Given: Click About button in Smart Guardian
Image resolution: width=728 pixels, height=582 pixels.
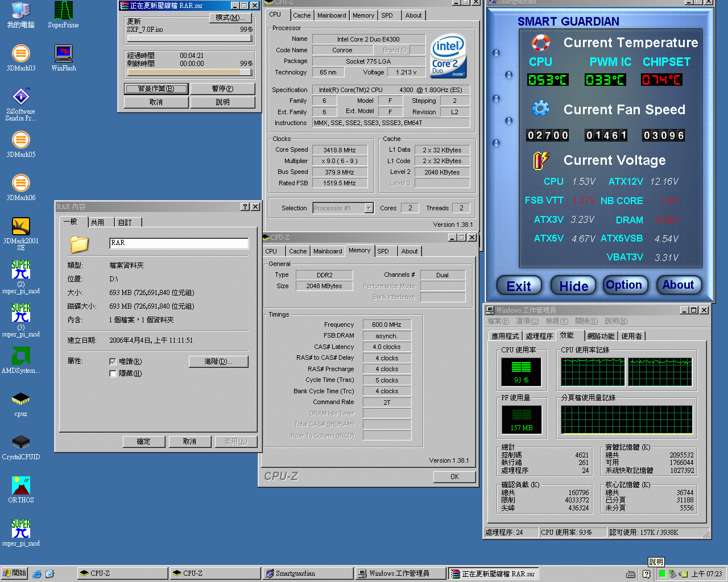Looking at the screenshot, I should [x=679, y=285].
